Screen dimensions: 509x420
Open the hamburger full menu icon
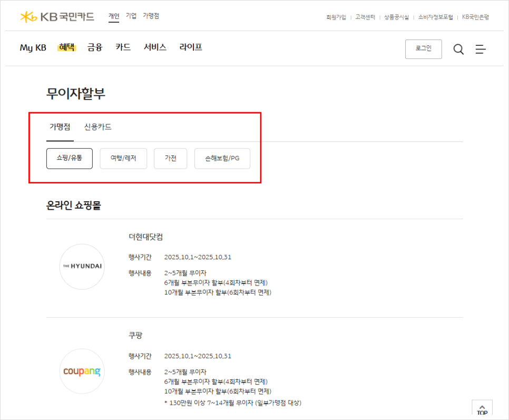480,49
